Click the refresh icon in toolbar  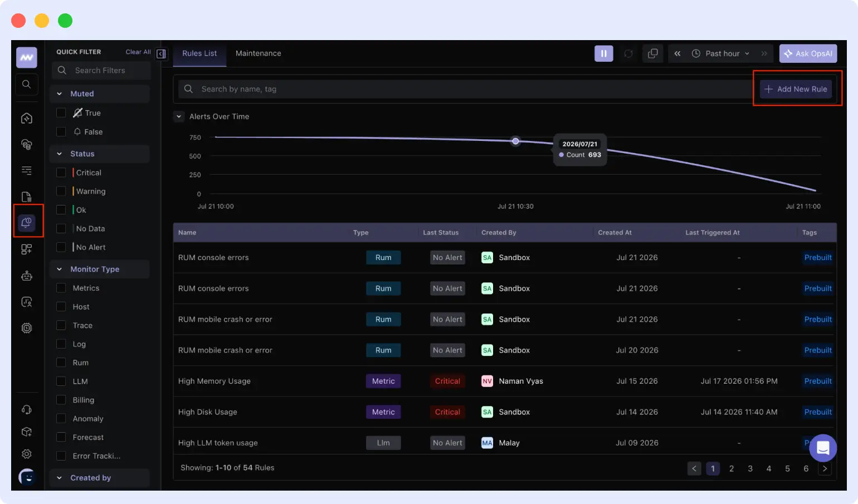click(x=628, y=53)
